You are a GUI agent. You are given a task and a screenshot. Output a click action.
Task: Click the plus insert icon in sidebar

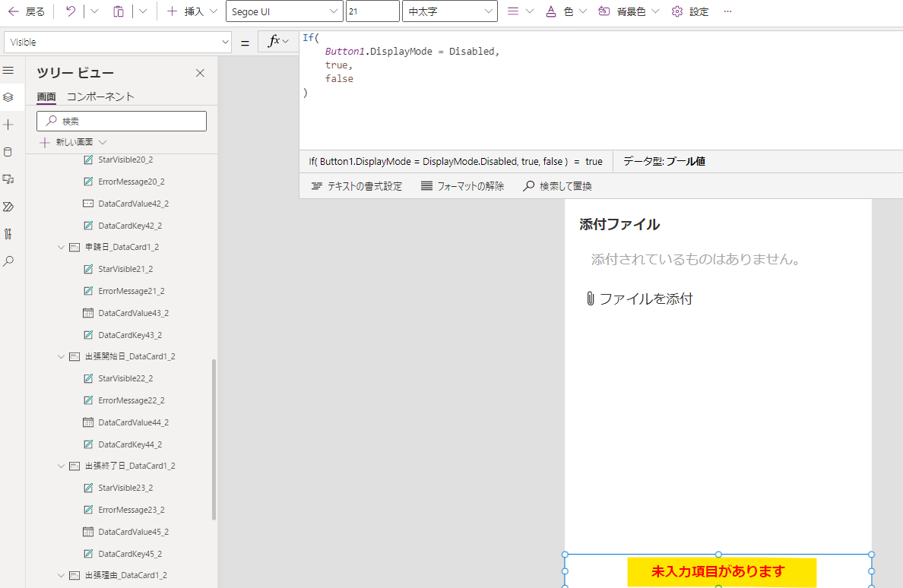pos(8,125)
